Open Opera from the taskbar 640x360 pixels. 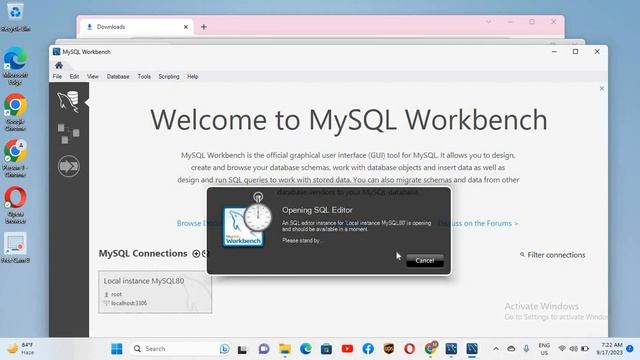pyautogui.click(x=409, y=349)
